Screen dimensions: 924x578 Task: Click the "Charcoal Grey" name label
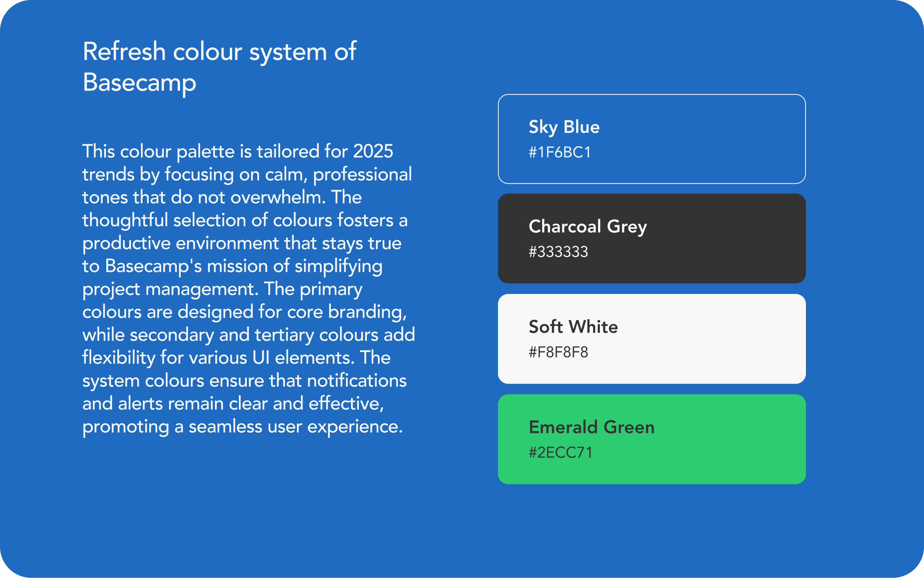tap(588, 227)
